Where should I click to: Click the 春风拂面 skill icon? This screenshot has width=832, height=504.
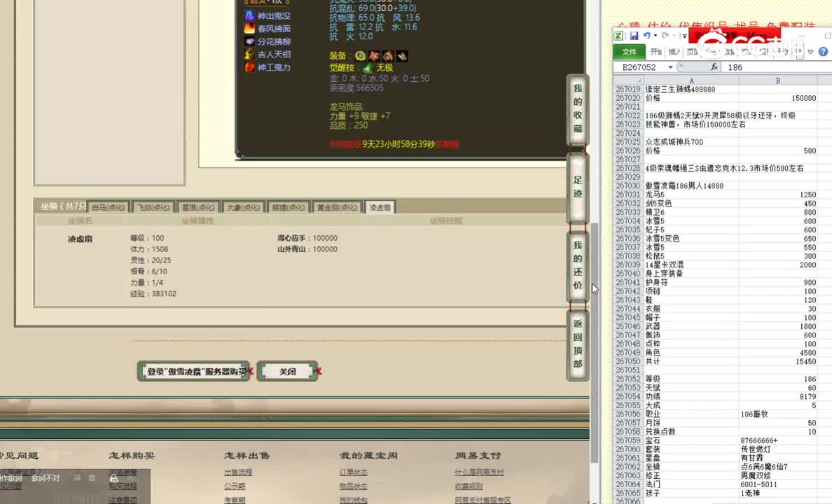[x=249, y=29]
